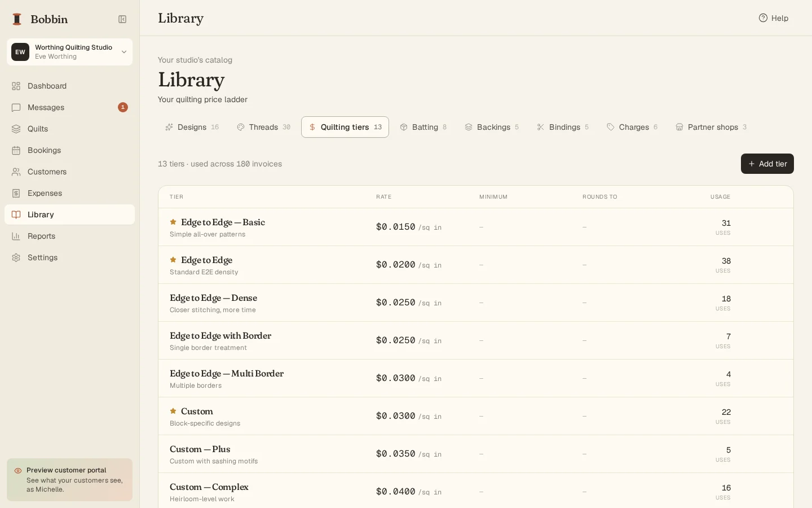Switch to the Bindings tab
This screenshot has height=508, width=812.
click(x=563, y=127)
